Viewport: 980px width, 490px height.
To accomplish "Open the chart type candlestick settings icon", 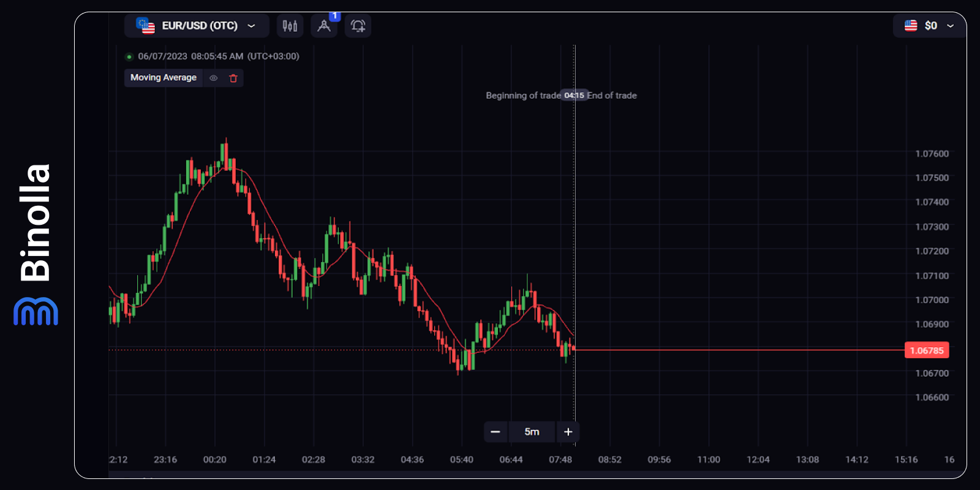I will 290,26.
